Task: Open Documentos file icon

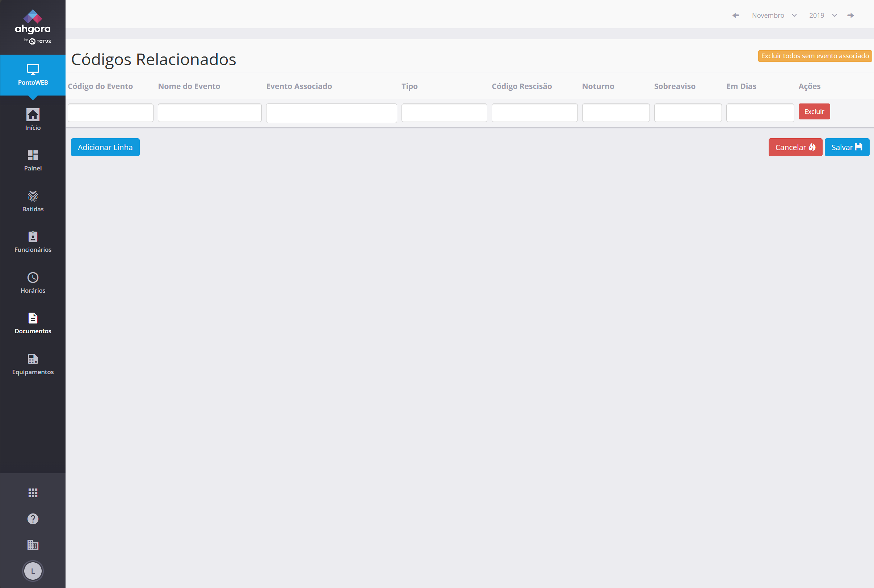Action: (33, 318)
